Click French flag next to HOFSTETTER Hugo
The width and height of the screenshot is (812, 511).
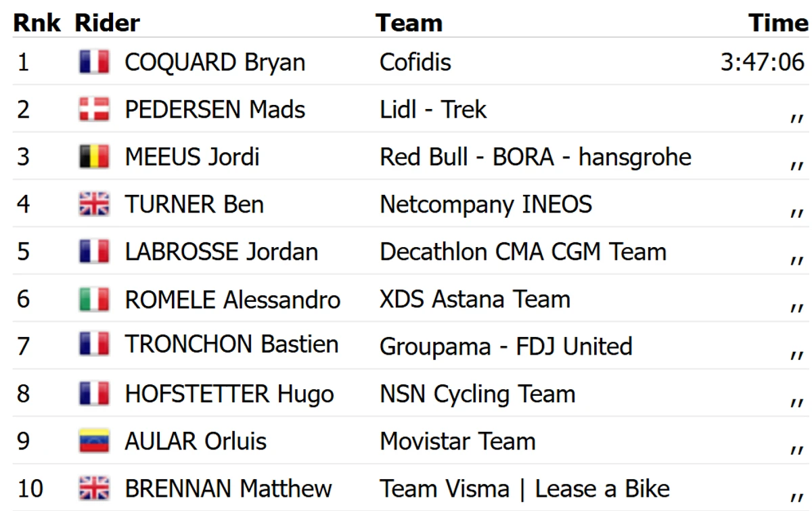click(94, 394)
